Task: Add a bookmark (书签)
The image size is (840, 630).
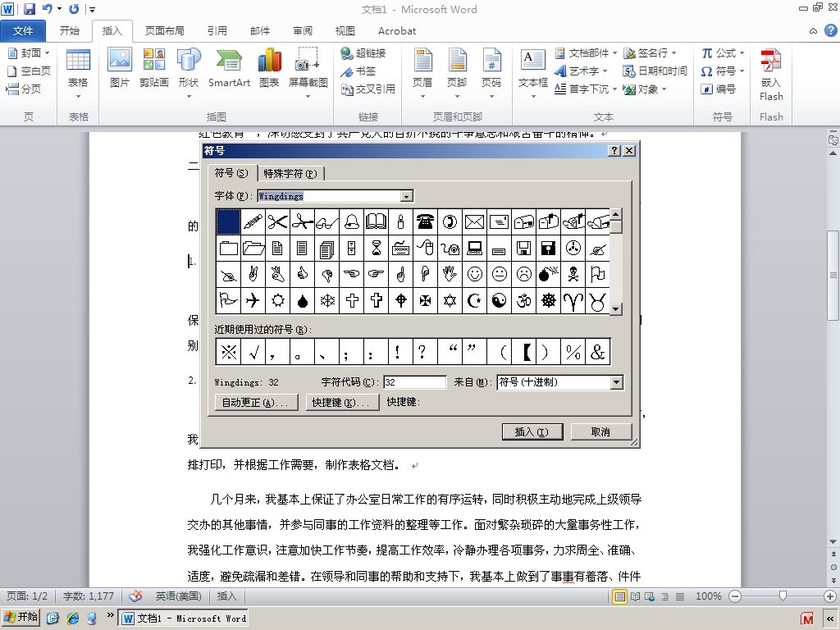Action: pyautogui.click(x=358, y=71)
